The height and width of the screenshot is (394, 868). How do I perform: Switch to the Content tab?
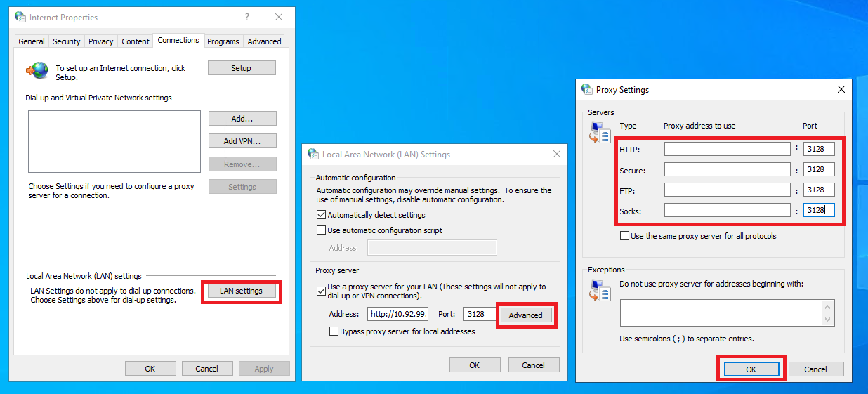tap(136, 41)
